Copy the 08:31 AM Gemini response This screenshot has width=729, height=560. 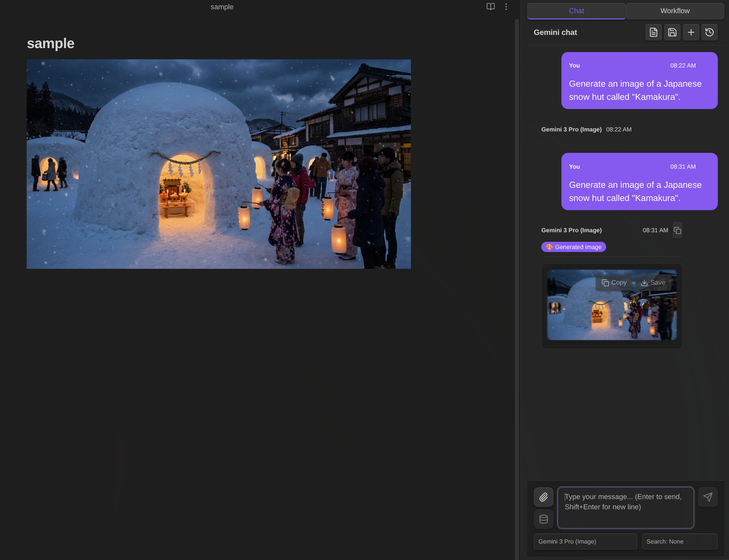click(x=677, y=230)
